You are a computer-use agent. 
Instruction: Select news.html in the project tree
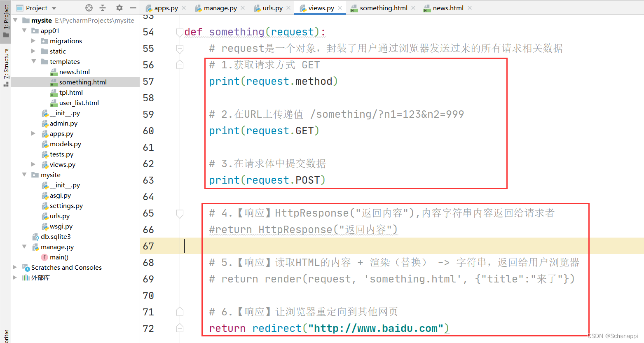click(74, 72)
